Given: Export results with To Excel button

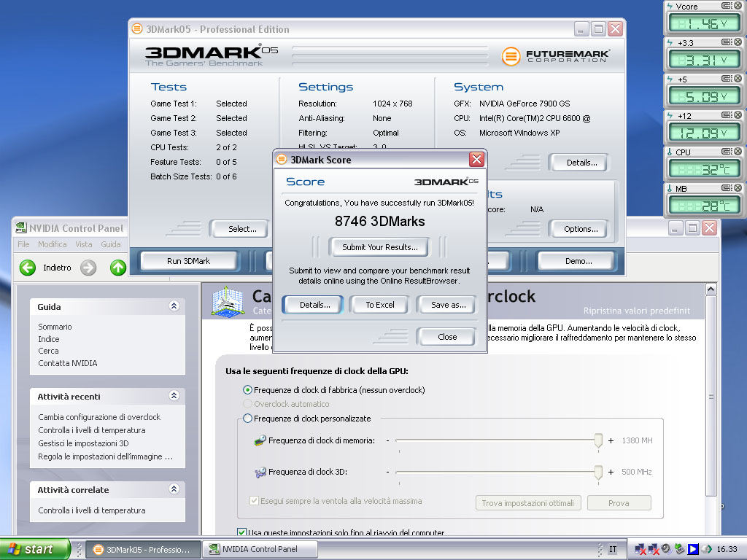Looking at the screenshot, I should (379, 305).
